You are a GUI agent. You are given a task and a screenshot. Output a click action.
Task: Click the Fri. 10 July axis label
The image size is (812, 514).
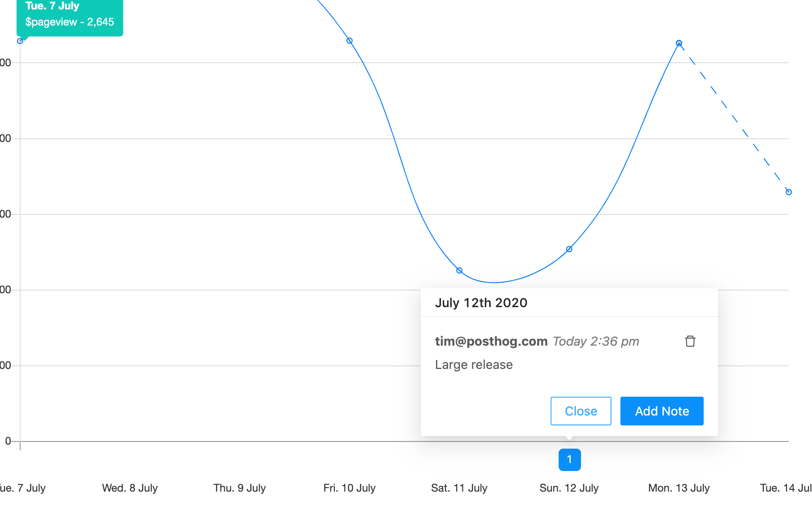coord(349,488)
